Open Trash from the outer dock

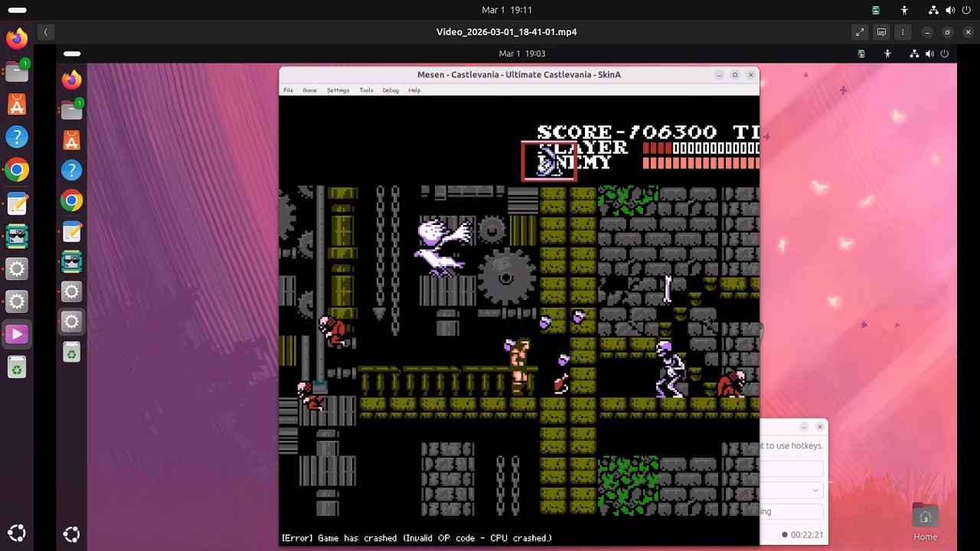(17, 369)
